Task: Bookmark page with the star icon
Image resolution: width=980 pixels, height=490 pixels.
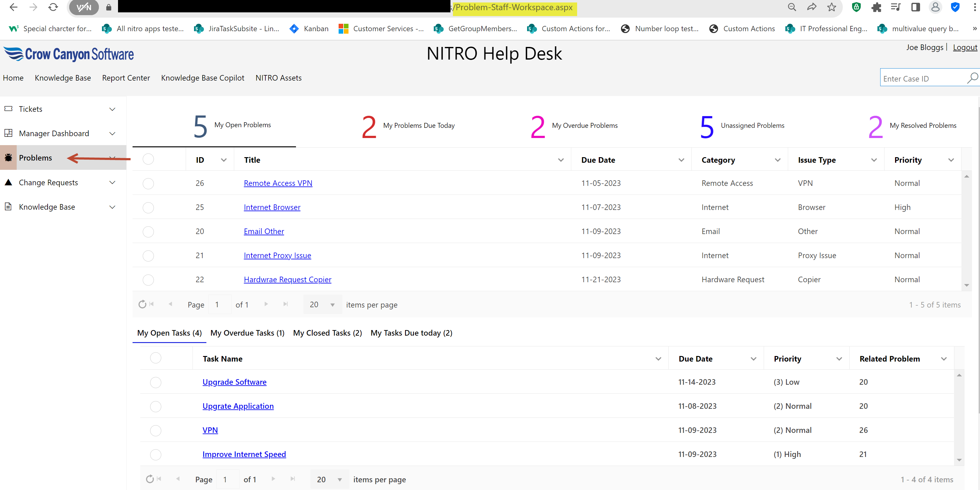Action: pos(832,7)
